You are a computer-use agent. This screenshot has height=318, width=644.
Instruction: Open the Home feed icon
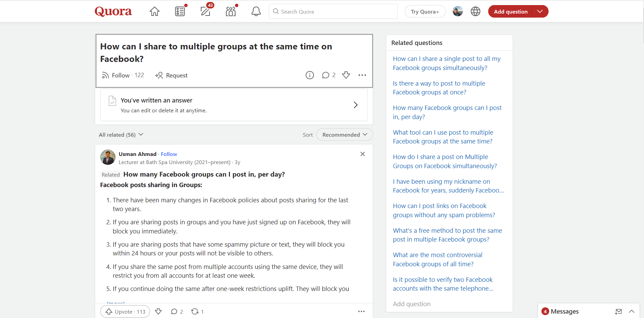(x=154, y=11)
